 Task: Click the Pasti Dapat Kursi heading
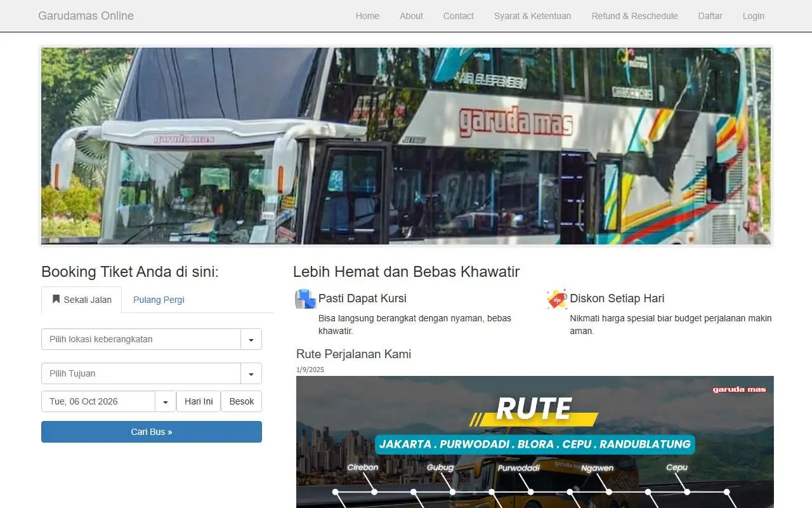coord(362,298)
